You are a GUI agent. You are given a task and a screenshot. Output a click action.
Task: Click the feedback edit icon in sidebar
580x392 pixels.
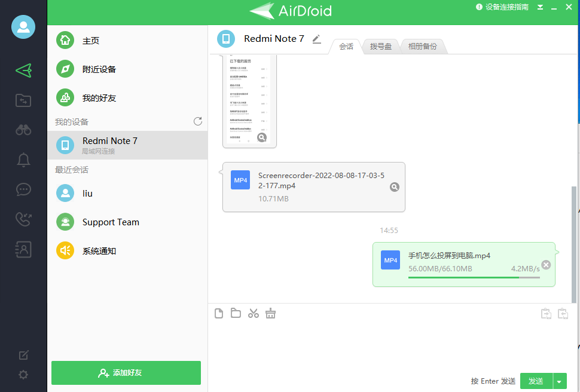(23, 355)
